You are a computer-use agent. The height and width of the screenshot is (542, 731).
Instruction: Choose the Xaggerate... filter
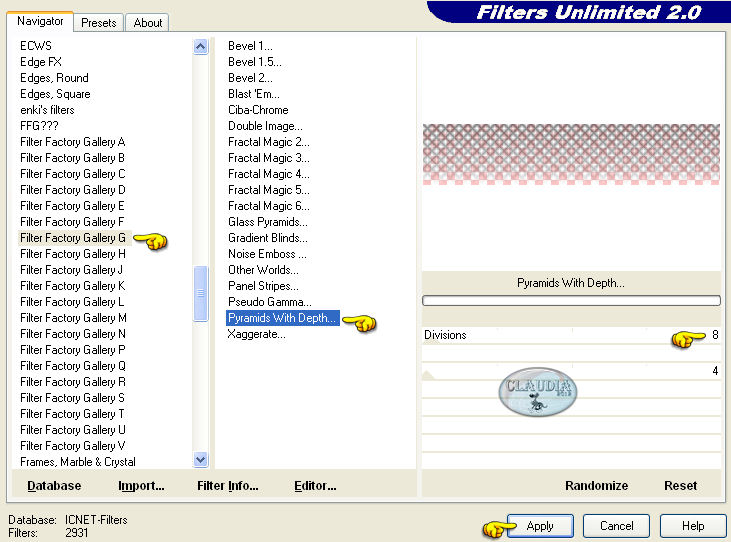pyautogui.click(x=256, y=334)
